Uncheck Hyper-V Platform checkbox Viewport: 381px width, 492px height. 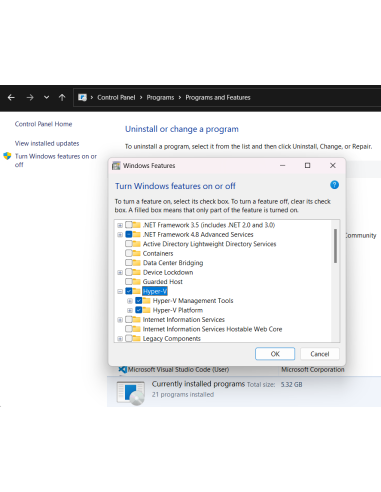click(139, 310)
